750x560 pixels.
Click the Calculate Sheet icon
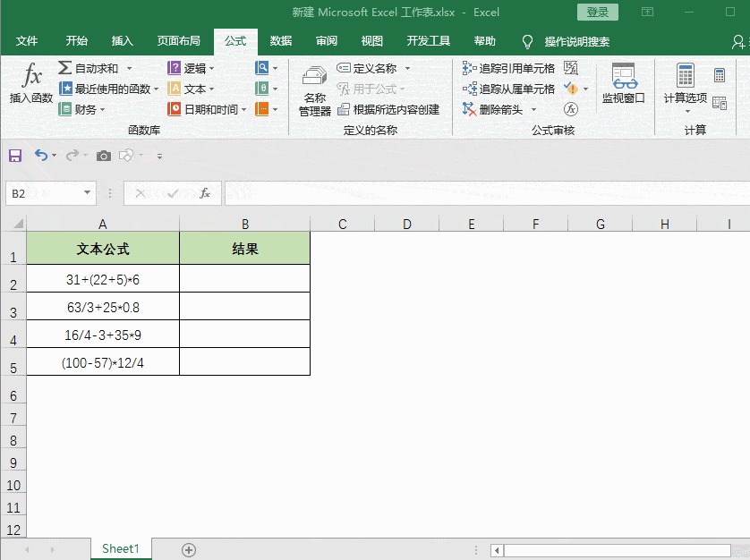coord(720,103)
